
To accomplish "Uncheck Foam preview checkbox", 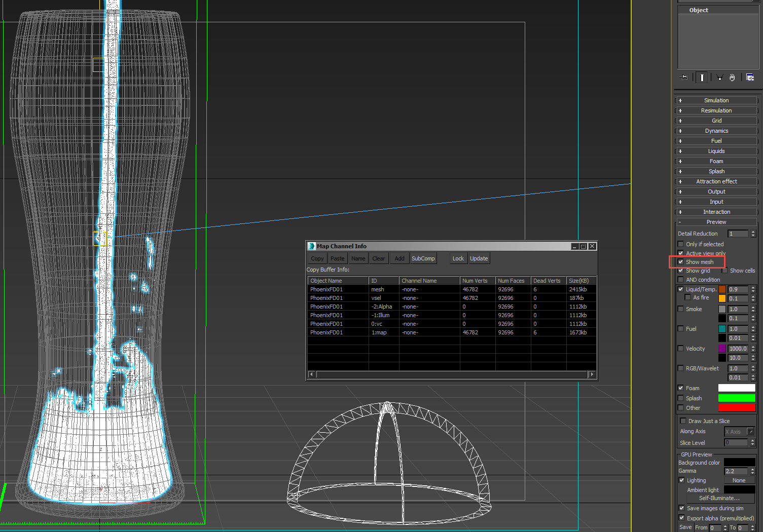I will [681, 388].
